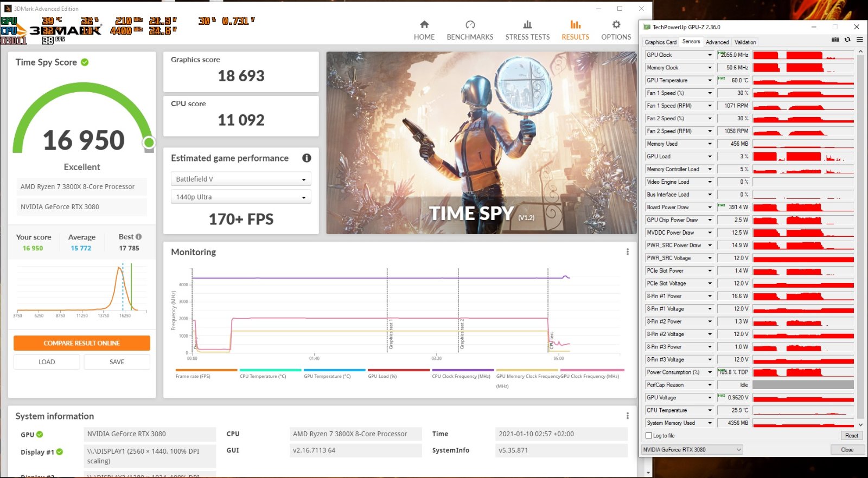Click the CPU score value 11 092
Image resolution: width=868 pixels, height=478 pixels.
pyautogui.click(x=241, y=120)
